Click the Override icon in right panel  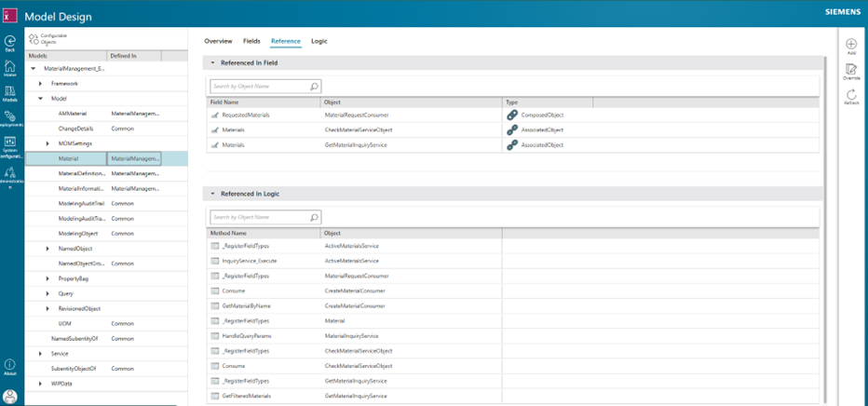click(x=851, y=70)
